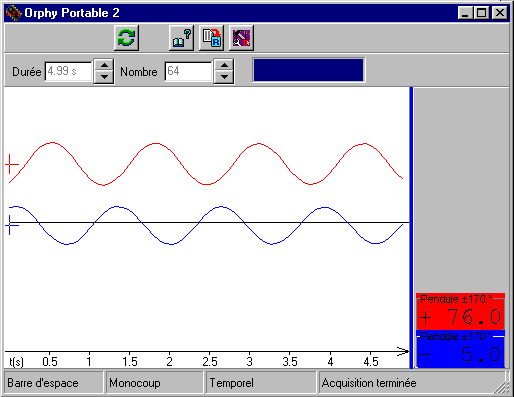514x397 pixels.
Task: Click the blue channel zero cross marker
Action: [11, 225]
